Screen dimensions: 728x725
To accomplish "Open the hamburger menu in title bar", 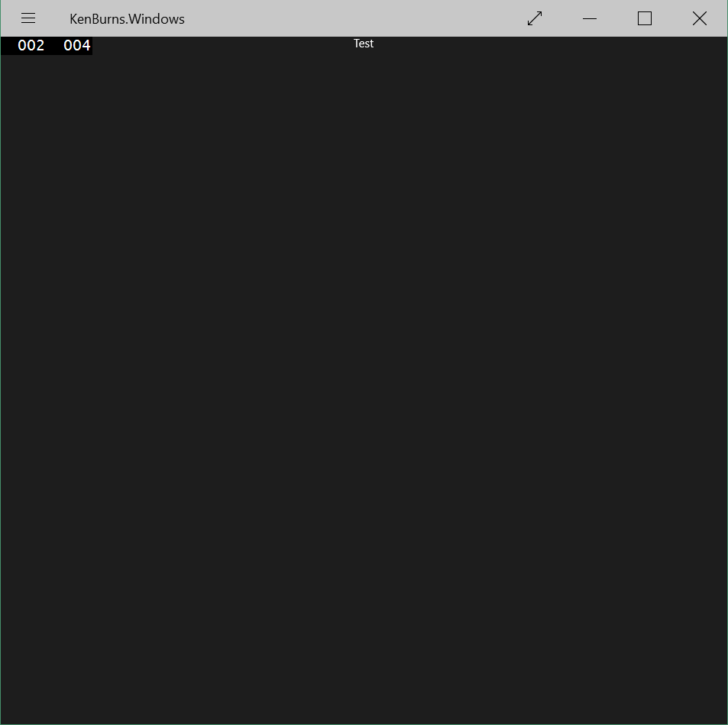I will click(x=28, y=18).
